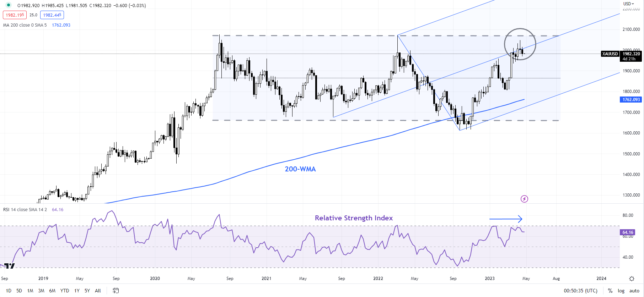Toggle auto scale mode
Screen dimensions: 644x297
pyautogui.click(x=634, y=291)
